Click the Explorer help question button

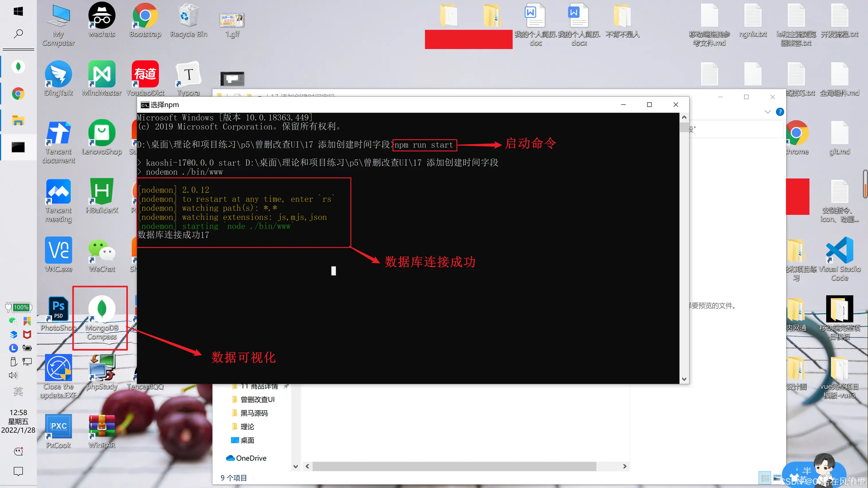(780, 112)
